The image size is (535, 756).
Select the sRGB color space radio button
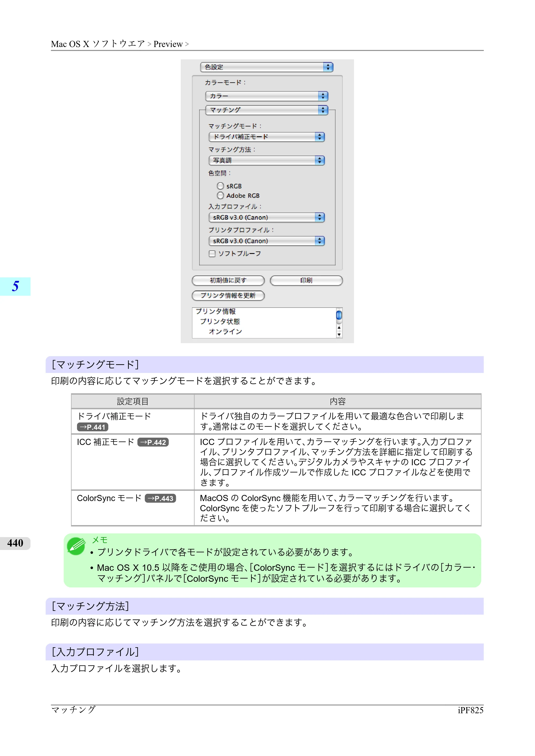tap(220, 186)
